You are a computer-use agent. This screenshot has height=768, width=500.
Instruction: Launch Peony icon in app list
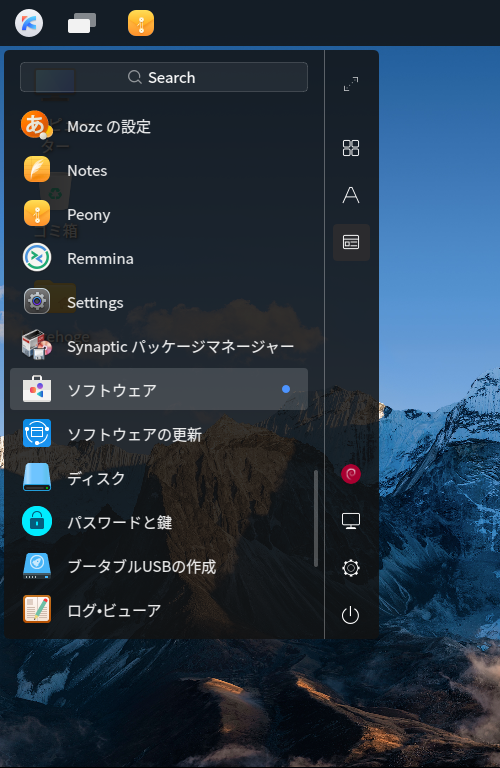click(x=37, y=214)
